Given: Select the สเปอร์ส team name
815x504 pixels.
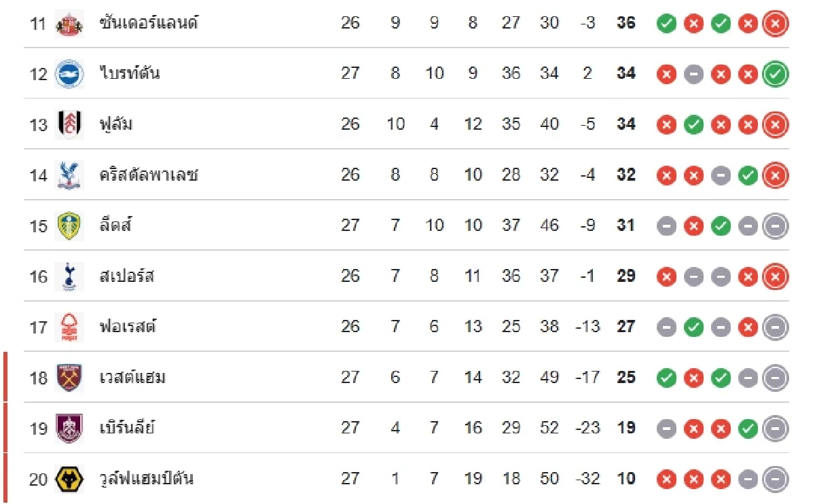Looking at the screenshot, I should point(126,276).
